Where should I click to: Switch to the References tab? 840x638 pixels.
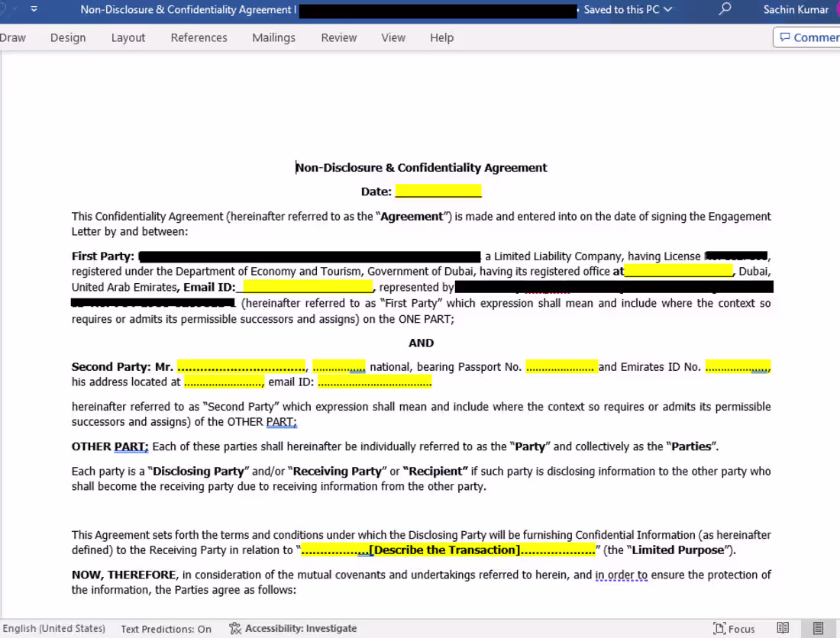coord(199,37)
